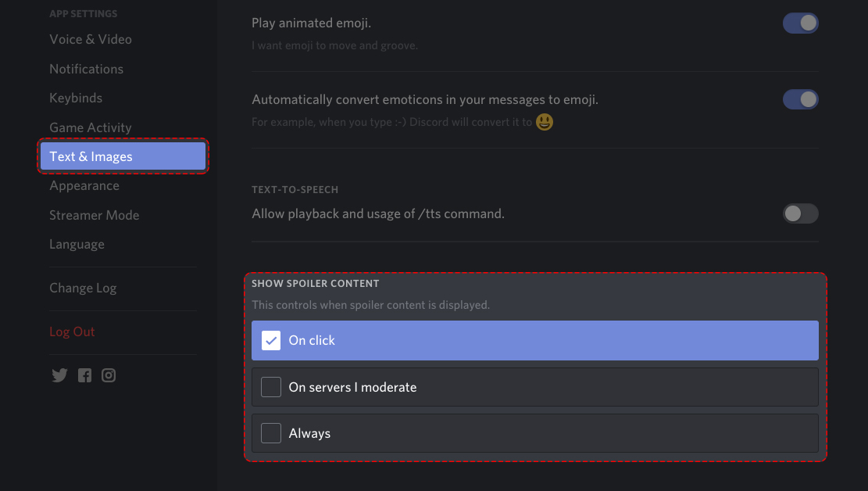Disable automatic emoticon to emoji conversion
Viewport: 868px width, 491px height.
pos(800,99)
